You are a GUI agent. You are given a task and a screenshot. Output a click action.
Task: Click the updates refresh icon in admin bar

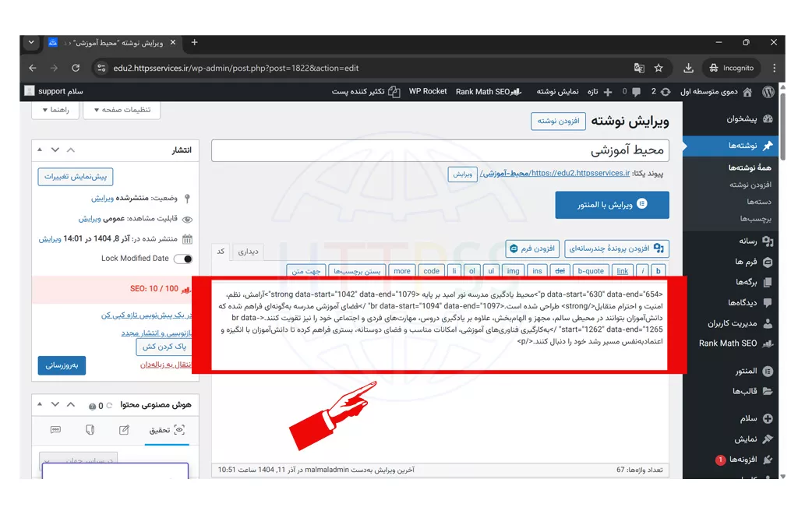coord(665,91)
